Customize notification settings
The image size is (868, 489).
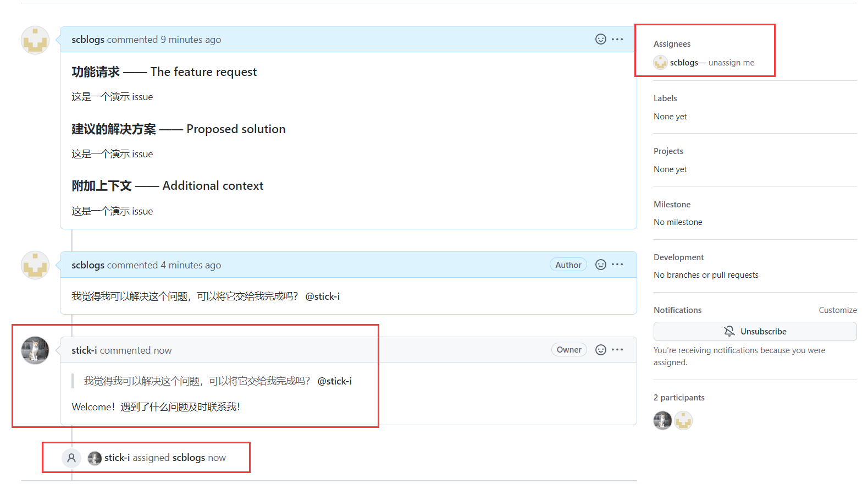click(x=838, y=310)
